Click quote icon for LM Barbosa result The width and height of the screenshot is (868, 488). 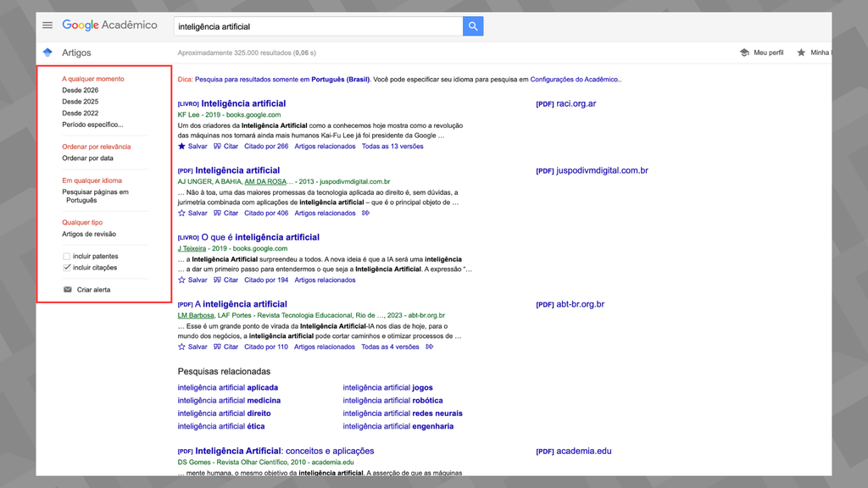click(x=218, y=347)
